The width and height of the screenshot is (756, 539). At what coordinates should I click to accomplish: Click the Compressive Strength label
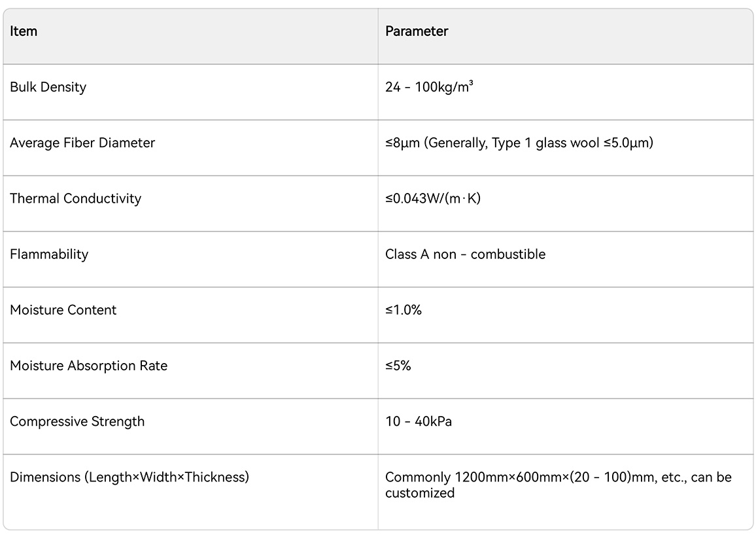coord(77,421)
